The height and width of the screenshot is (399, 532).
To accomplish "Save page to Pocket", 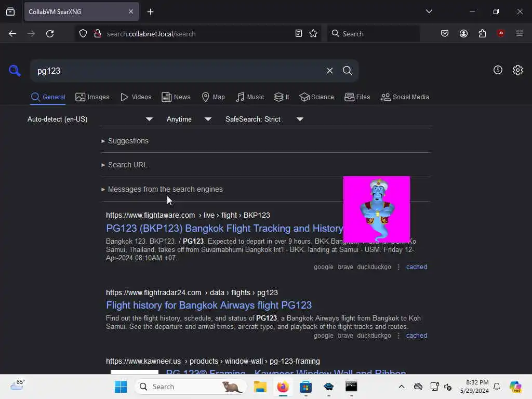I will (445, 34).
